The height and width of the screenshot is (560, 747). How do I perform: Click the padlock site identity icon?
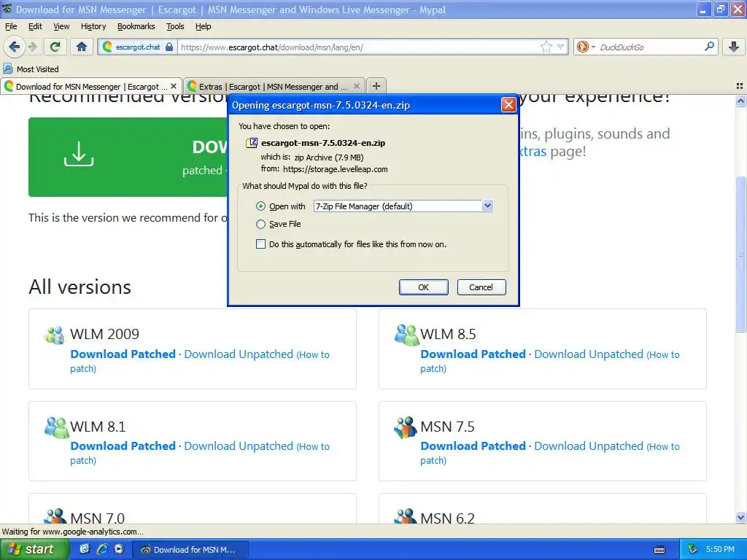(169, 47)
